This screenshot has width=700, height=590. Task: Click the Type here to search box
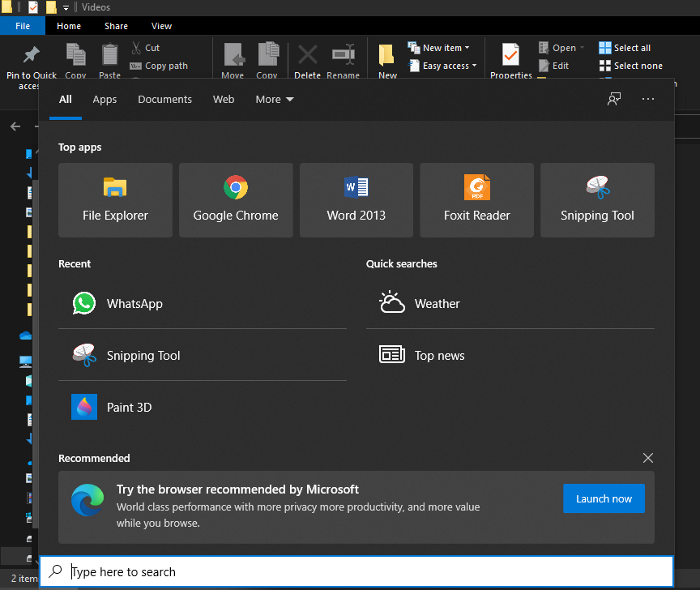click(x=356, y=572)
